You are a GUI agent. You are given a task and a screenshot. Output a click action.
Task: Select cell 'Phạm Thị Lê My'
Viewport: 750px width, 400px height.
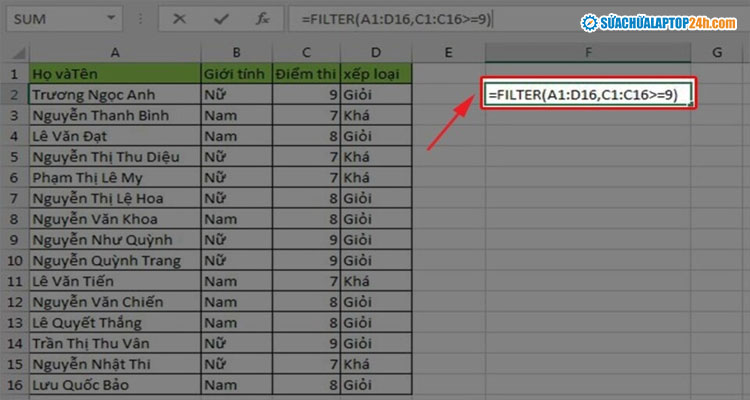coord(115,178)
